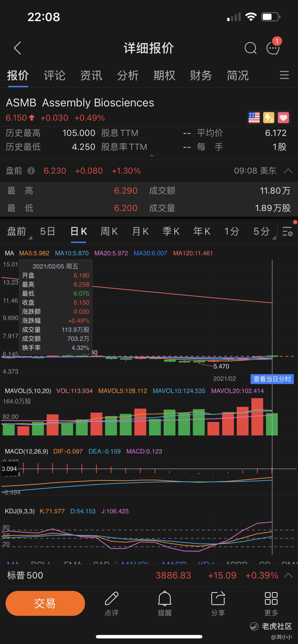Switch to the 简况 tab
298x644 pixels.
coord(238,75)
